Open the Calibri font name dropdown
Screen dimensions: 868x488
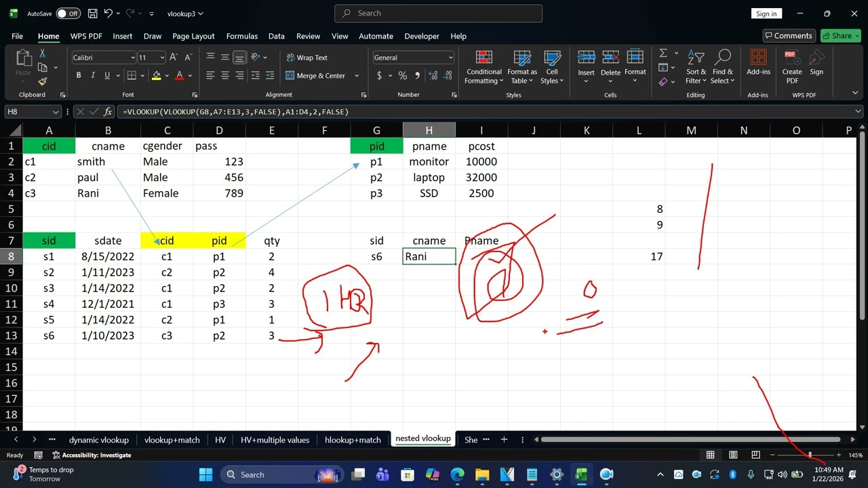point(133,58)
